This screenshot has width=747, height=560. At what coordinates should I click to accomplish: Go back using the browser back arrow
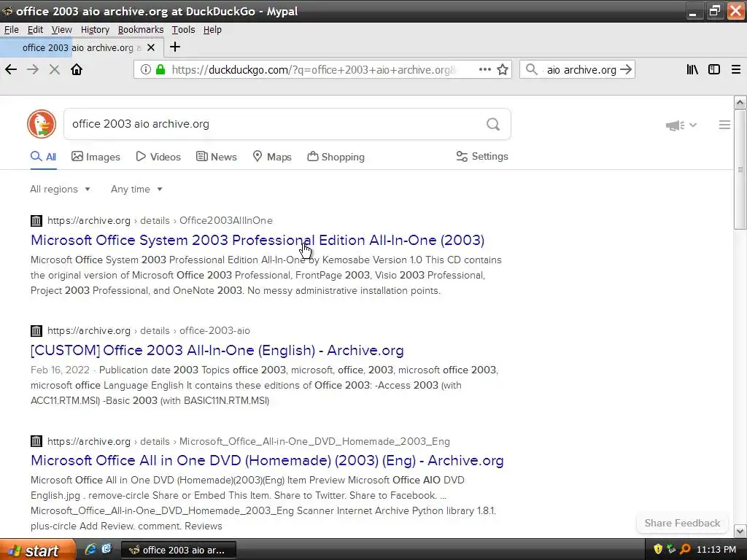coord(11,69)
